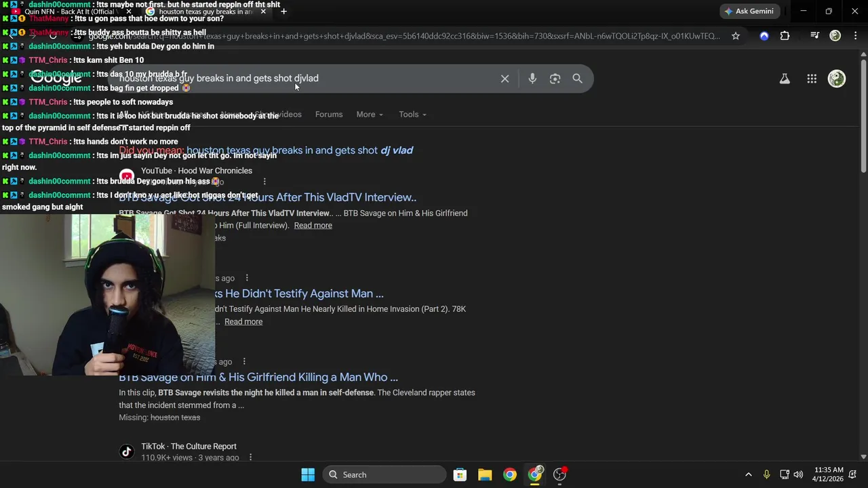Bookmark this page with the star icon
The image size is (868, 488).
pos(736,36)
